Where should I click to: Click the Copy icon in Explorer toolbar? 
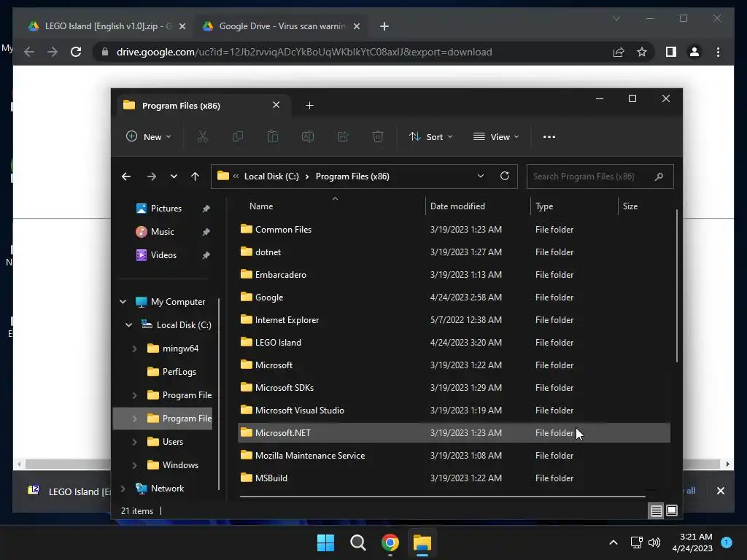coord(237,136)
